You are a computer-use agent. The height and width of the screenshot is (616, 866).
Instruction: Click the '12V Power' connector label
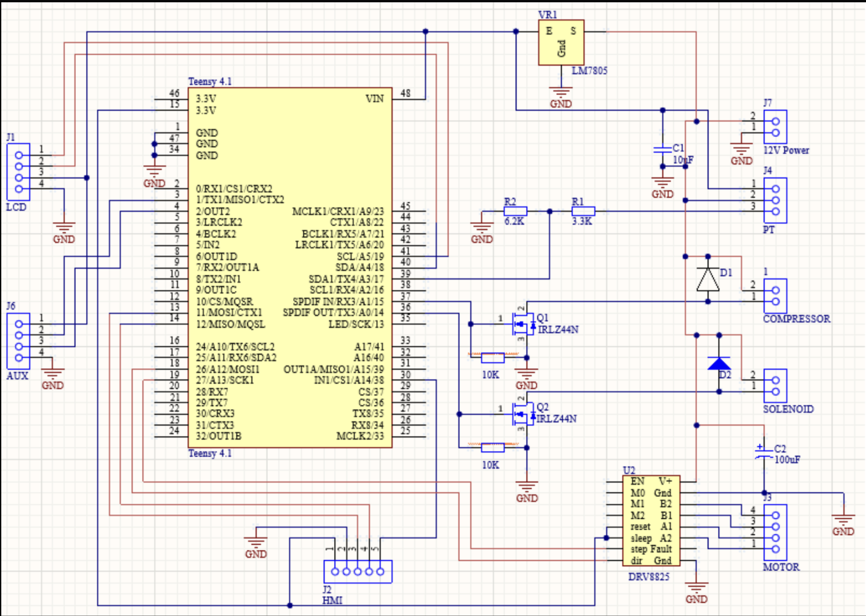coord(786,151)
